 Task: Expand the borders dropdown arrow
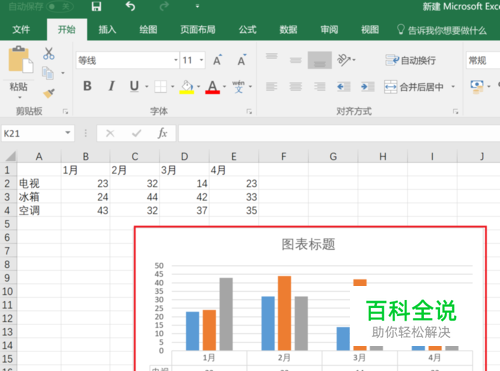tap(172, 86)
